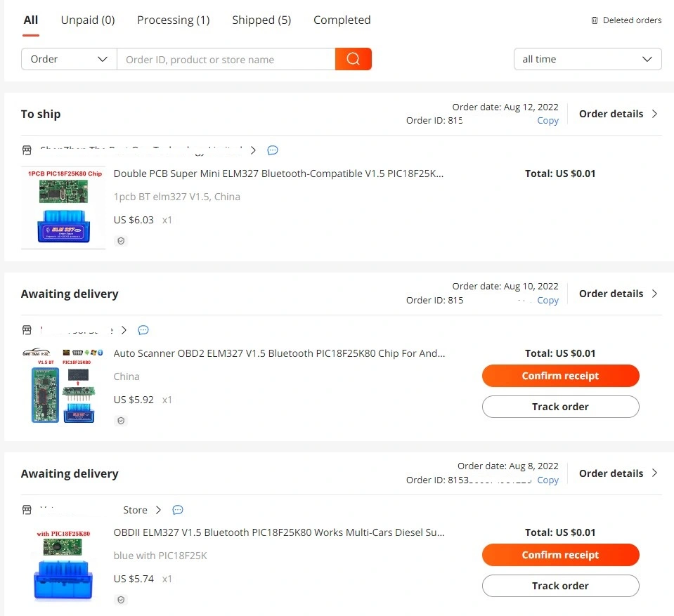Click the orange search magnifier button
This screenshot has width=674, height=616.
click(x=353, y=59)
